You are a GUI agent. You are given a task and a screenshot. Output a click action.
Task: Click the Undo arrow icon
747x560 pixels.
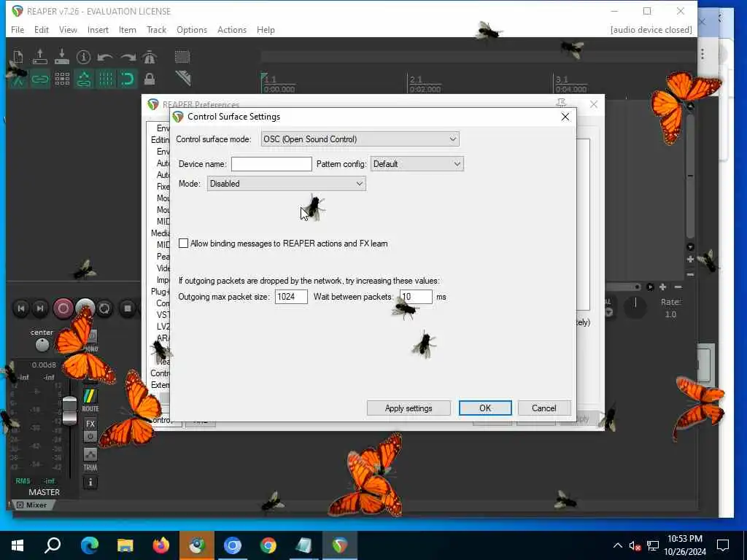(105, 57)
